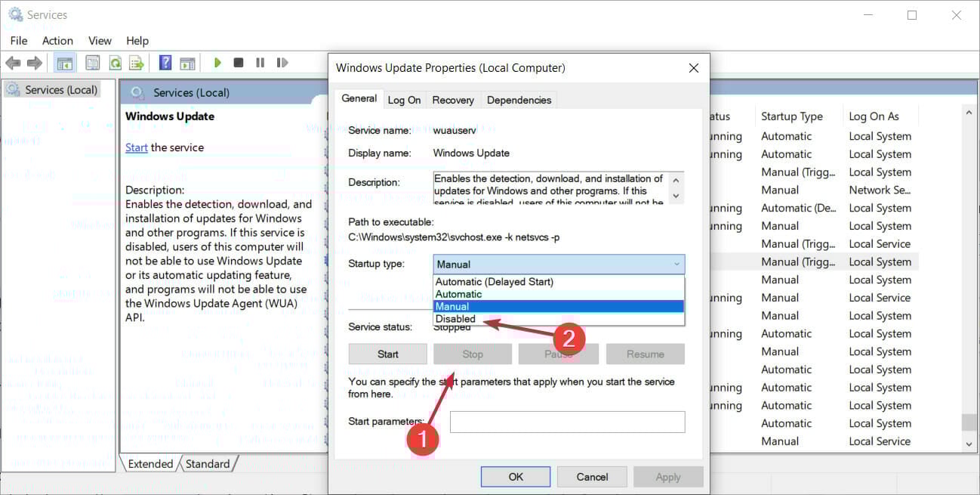Click the Restart Service toolbar icon
This screenshot has height=495, width=980.
[282, 63]
